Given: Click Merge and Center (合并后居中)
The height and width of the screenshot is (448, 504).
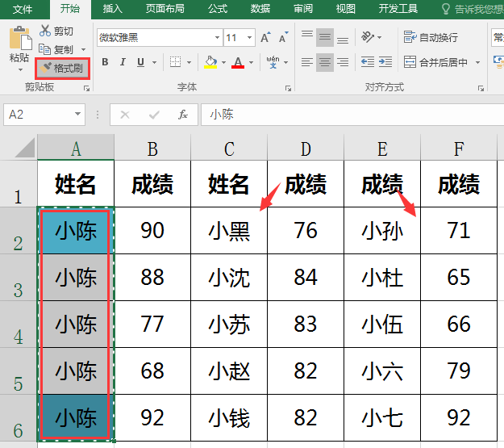Looking at the screenshot, I should point(435,62).
